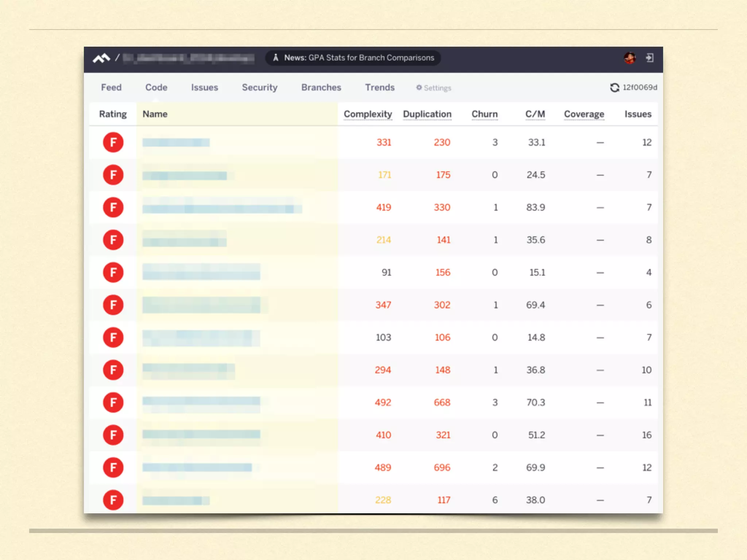The width and height of the screenshot is (747, 560).
Task: Click the F rating badge for complexity 492
Action: click(113, 402)
